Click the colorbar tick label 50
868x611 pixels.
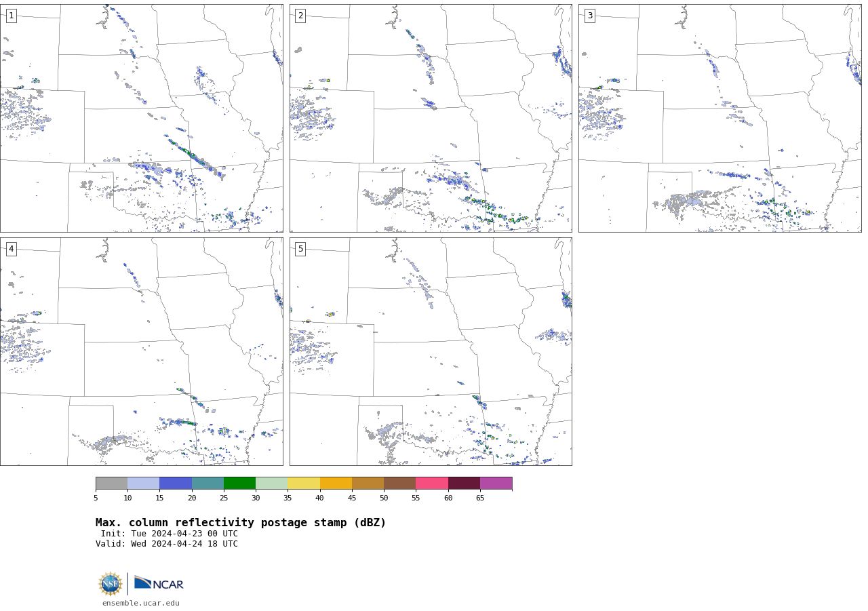pos(384,498)
